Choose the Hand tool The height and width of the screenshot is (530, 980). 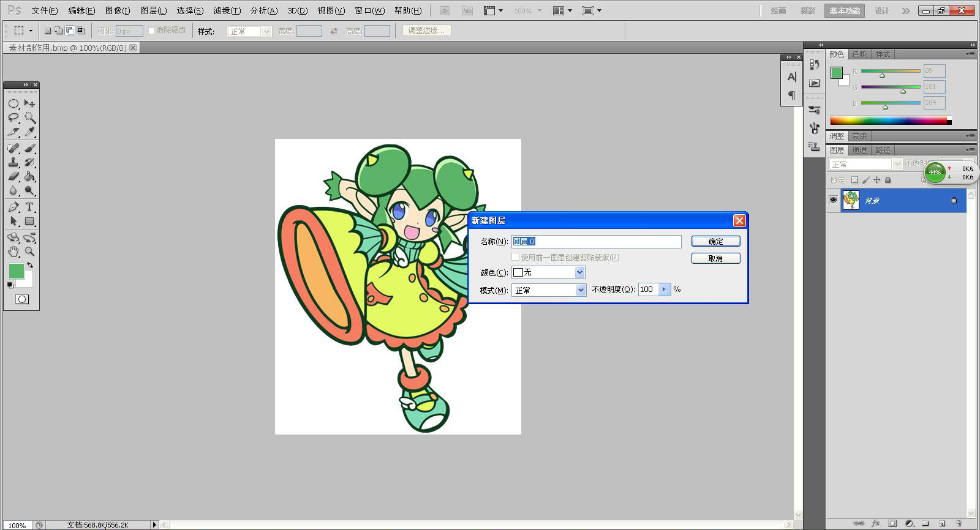[13, 252]
